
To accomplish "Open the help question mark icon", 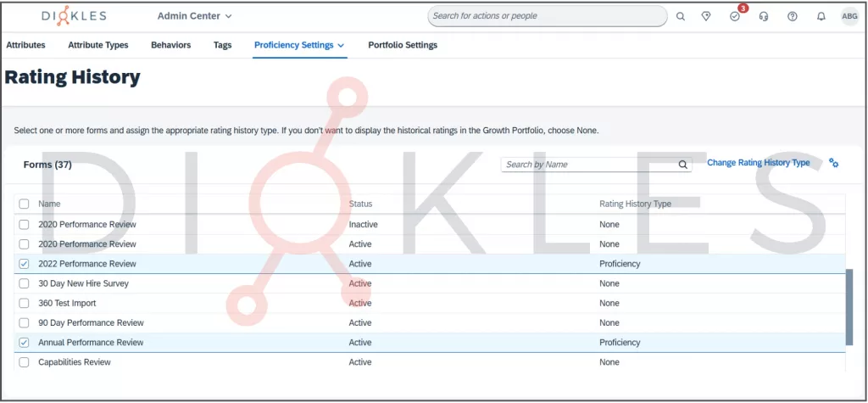I will tap(793, 16).
